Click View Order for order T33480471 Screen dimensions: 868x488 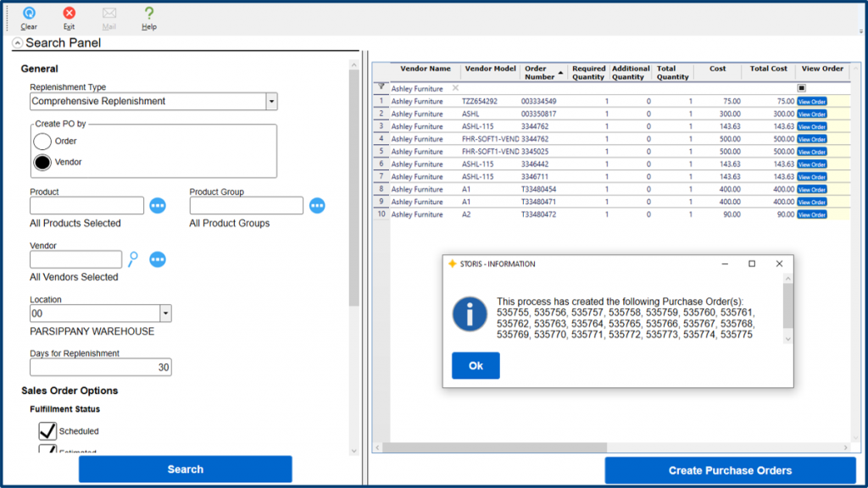[812, 202]
